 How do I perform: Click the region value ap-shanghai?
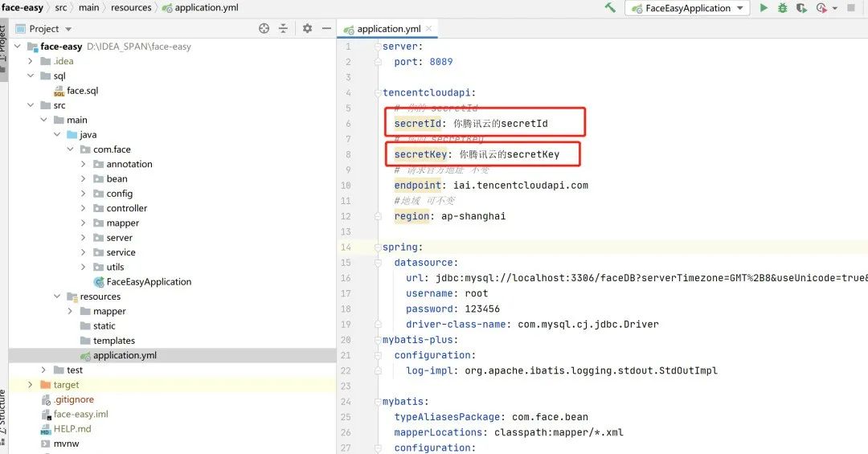[x=473, y=216]
